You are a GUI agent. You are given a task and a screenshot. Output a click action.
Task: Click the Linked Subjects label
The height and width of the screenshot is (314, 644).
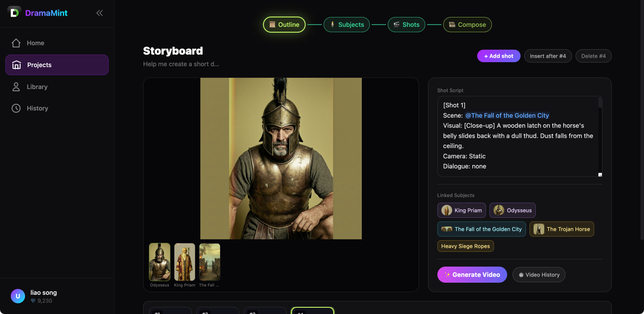pos(456,195)
